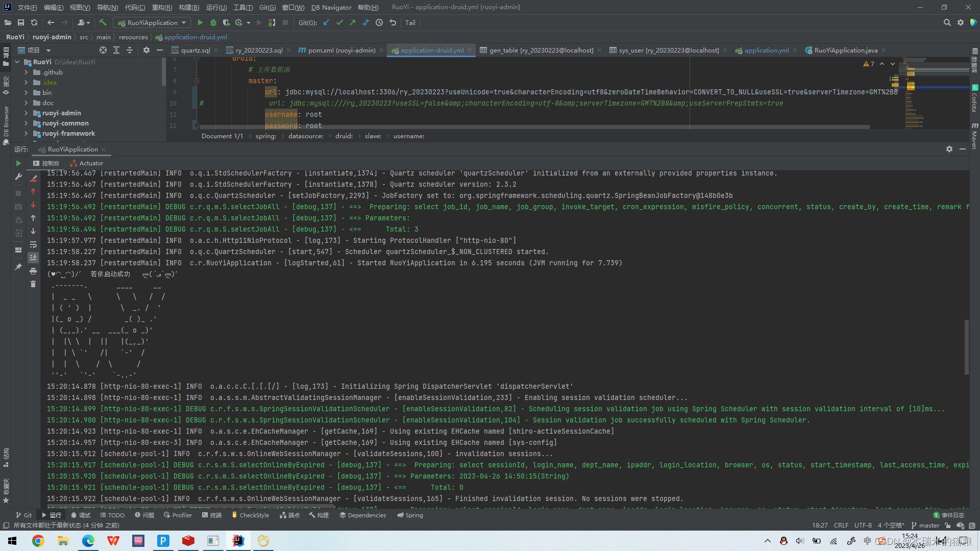
Task: Click the Build project hammer icon
Action: (x=103, y=22)
